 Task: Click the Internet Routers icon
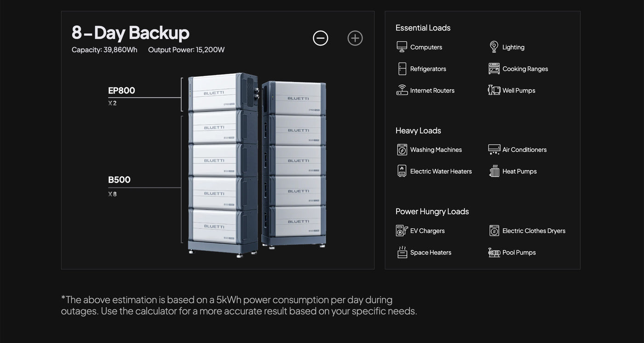[x=402, y=90]
